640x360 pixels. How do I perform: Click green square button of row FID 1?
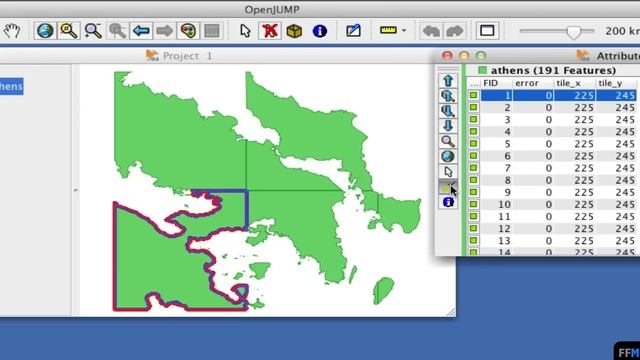coord(473,95)
